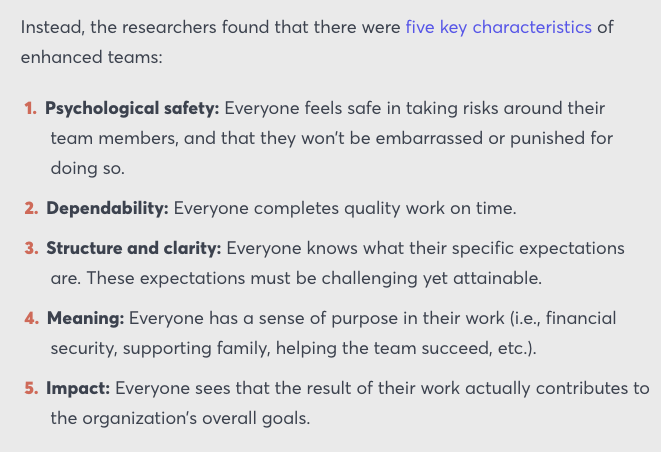
Task: Click the word 'researchers' in intro sentence
Action: [x=169, y=27]
